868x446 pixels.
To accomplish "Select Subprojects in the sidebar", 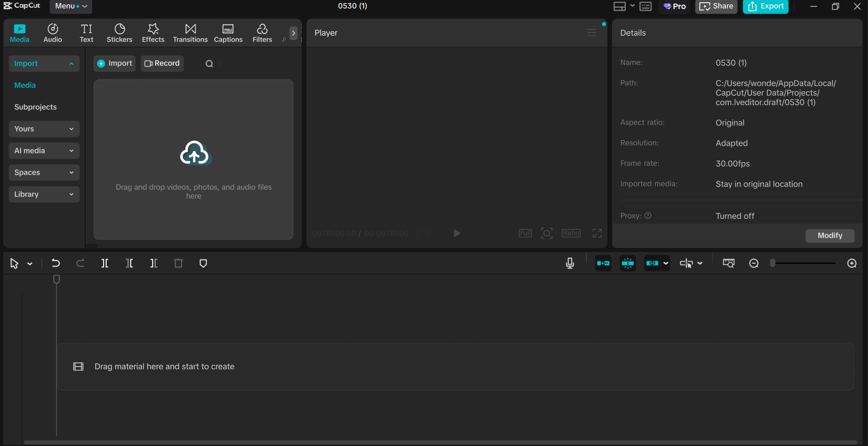I will coord(35,107).
